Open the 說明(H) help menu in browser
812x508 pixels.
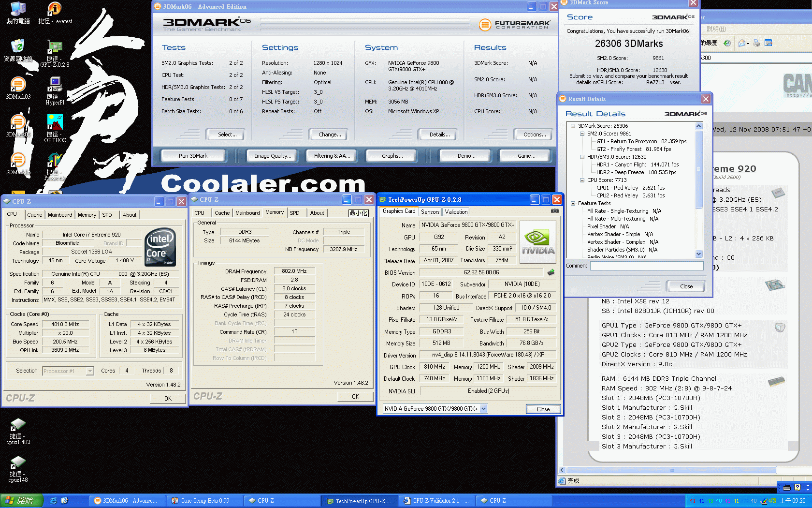tap(716, 29)
